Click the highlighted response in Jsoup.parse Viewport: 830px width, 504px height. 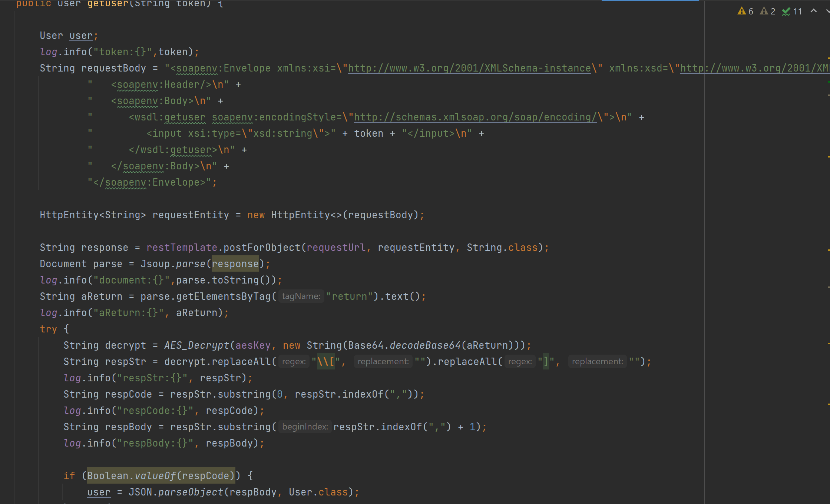pos(235,264)
